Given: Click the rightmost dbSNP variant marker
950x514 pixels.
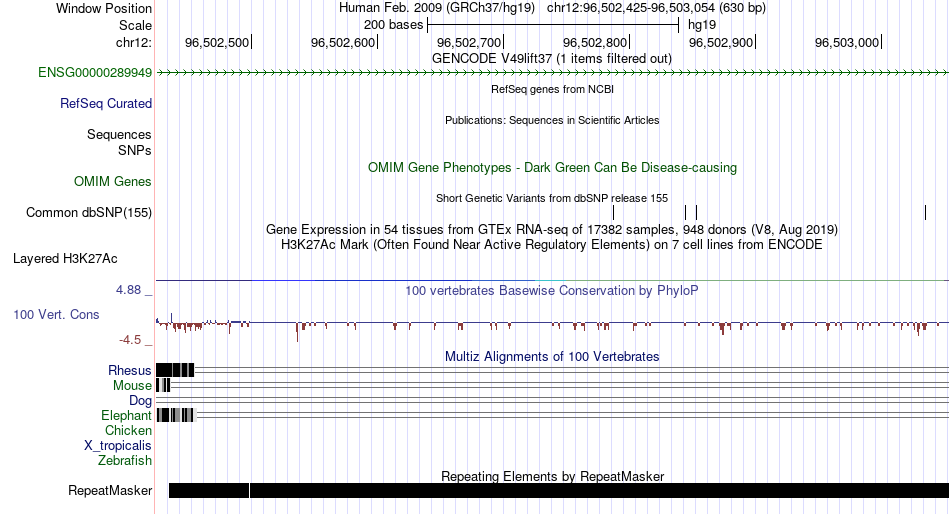Looking at the screenshot, I should tap(925, 212).
